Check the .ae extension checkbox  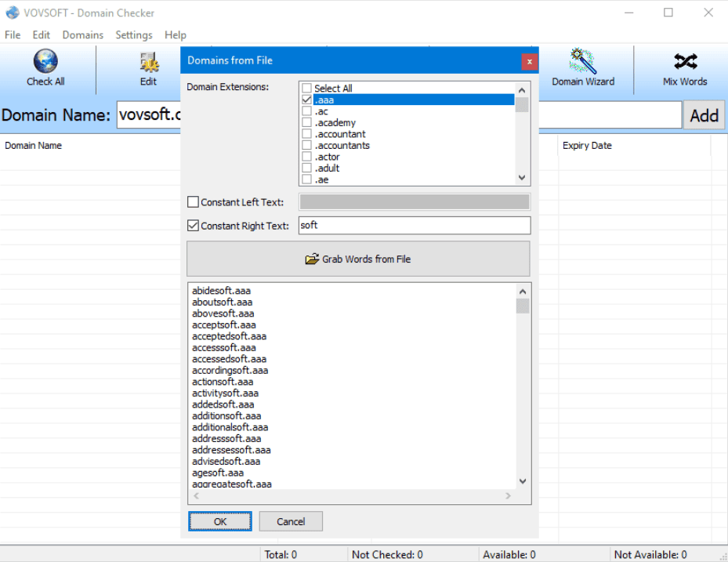pyautogui.click(x=306, y=179)
